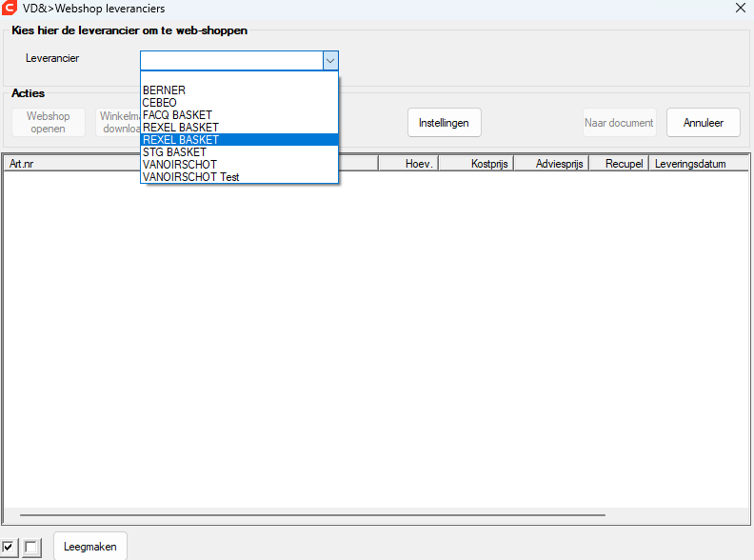The width and height of the screenshot is (754, 560).
Task: Open Instellingen settings
Action: point(444,123)
